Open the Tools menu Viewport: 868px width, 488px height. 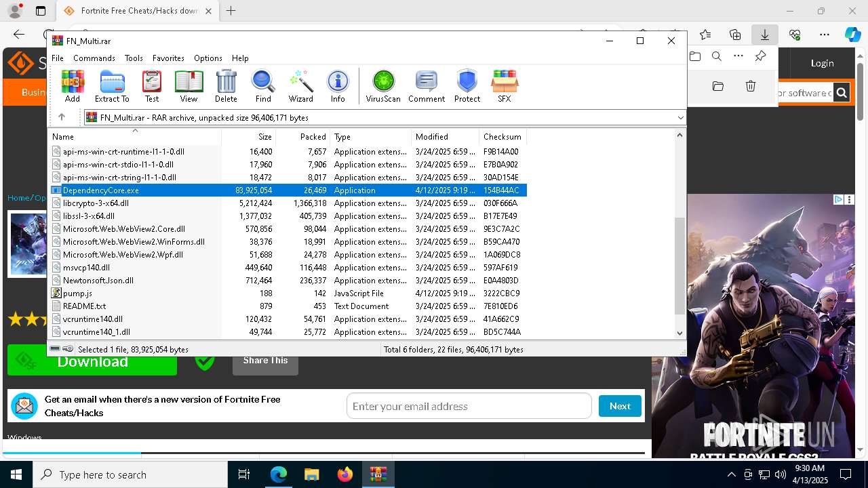point(134,58)
